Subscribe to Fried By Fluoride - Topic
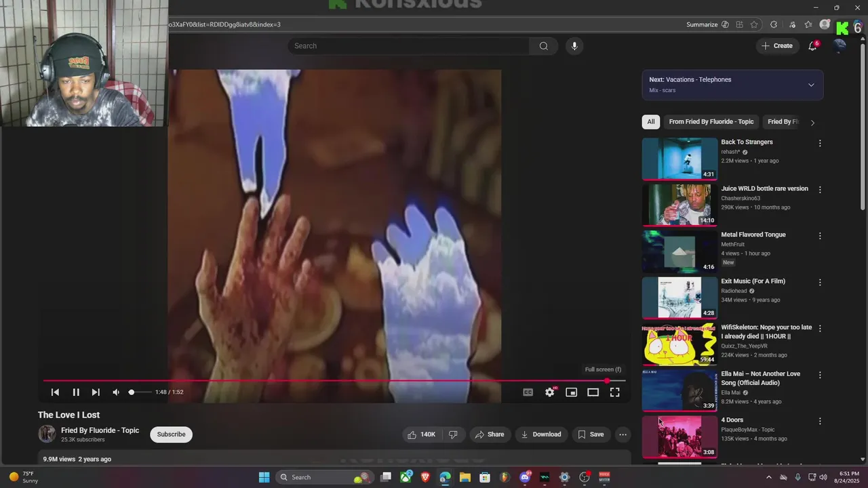Screen dimensions: 868x488 (x=171, y=434)
